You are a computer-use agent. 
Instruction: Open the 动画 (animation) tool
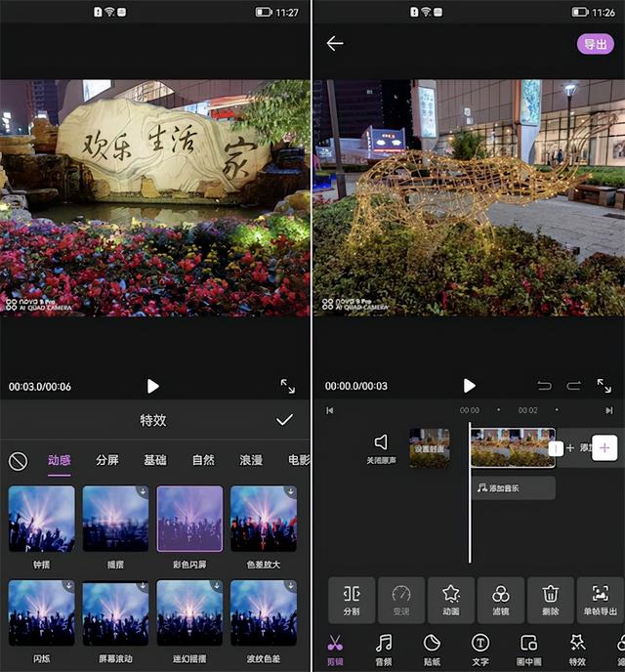click(450, 600)
